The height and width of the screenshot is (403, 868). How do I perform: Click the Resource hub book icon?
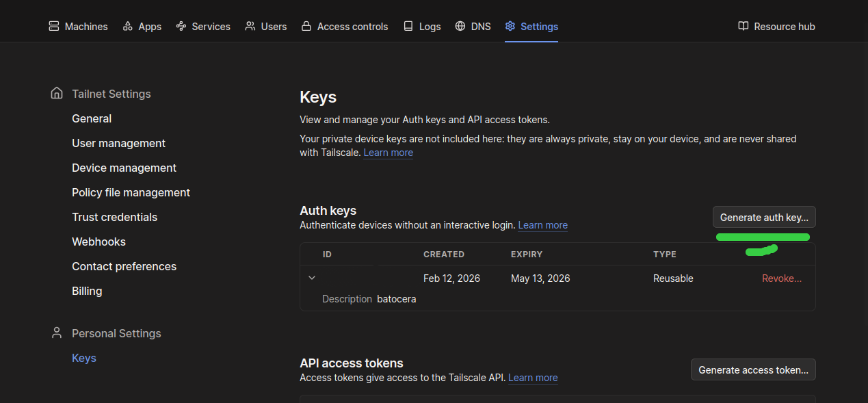point(744,26)
